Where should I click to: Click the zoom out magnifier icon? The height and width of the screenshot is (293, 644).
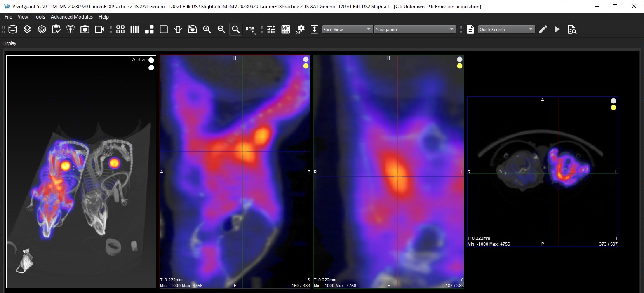coord(221,29)
